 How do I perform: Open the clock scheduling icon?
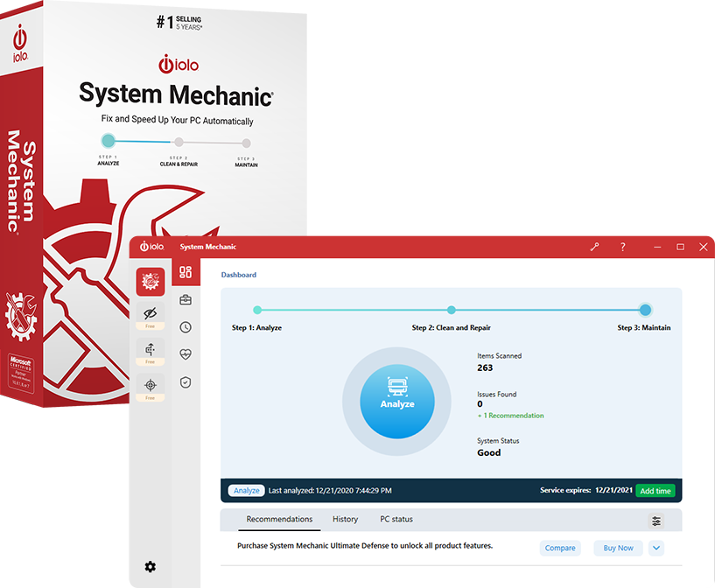pos(186,327)
